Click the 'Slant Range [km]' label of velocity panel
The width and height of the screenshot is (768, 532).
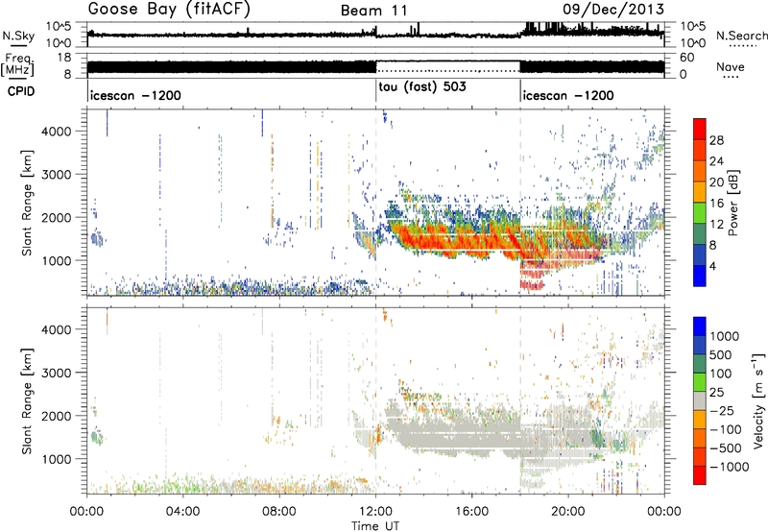[x=27, y=400]
